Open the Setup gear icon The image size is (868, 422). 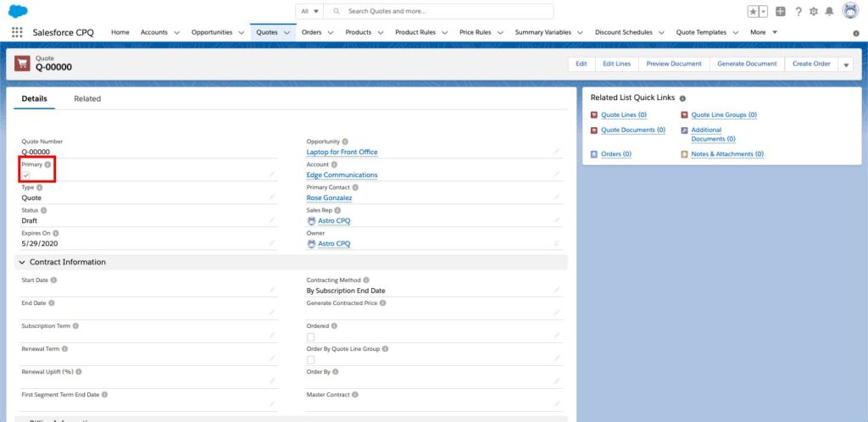[814, 12]
